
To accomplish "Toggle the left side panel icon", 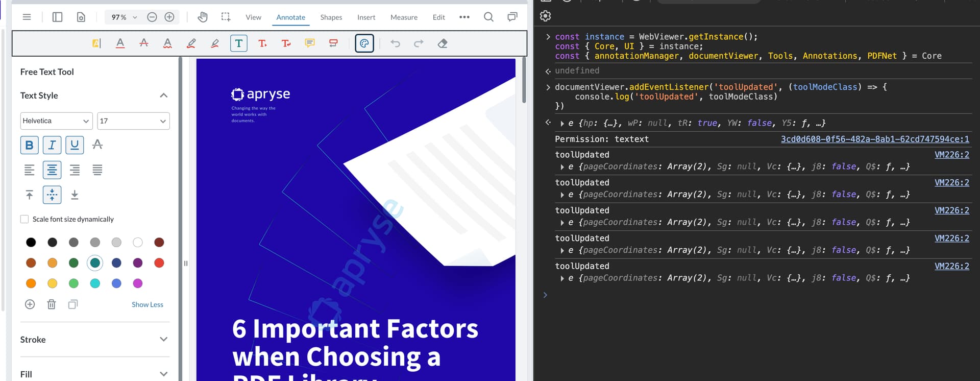I will point(57,17).
